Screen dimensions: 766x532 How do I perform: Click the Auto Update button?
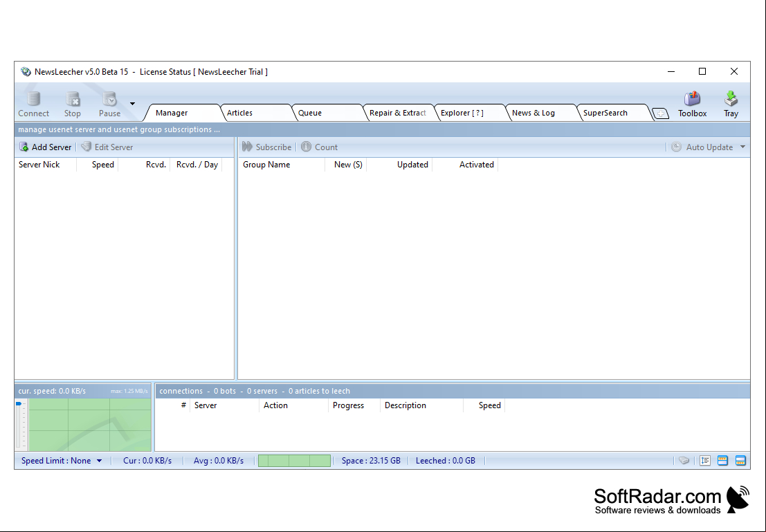[702, 147]
